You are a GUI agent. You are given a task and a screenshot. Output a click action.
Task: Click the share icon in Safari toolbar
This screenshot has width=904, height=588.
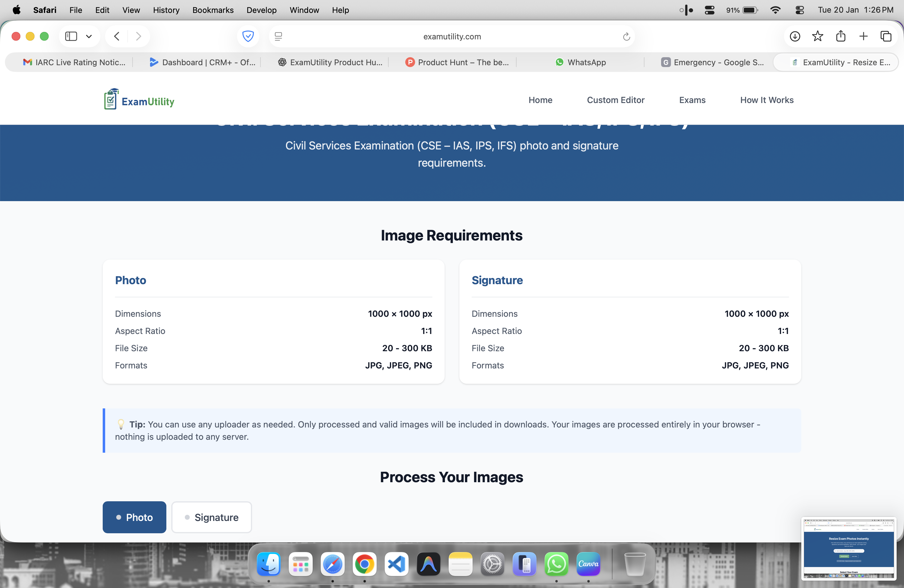(x=841, y=36)
